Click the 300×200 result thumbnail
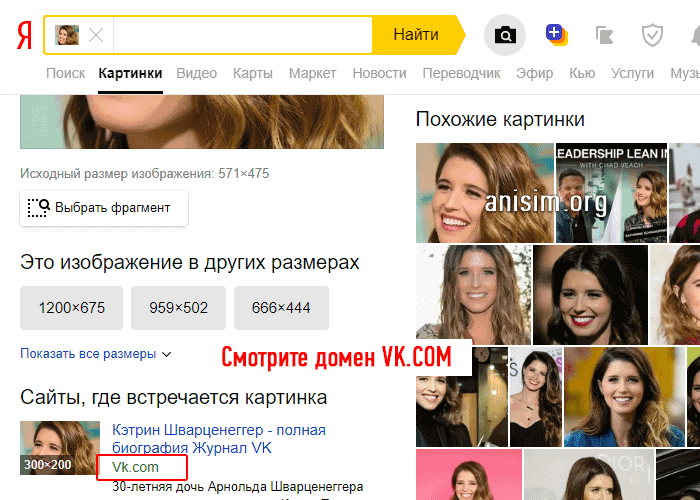 click(60, 448)
